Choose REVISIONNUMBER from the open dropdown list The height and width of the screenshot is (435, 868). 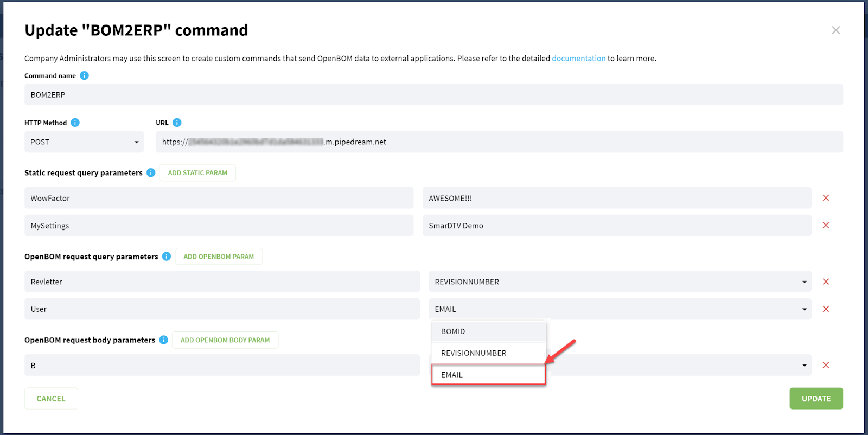(x=489, y=353)
